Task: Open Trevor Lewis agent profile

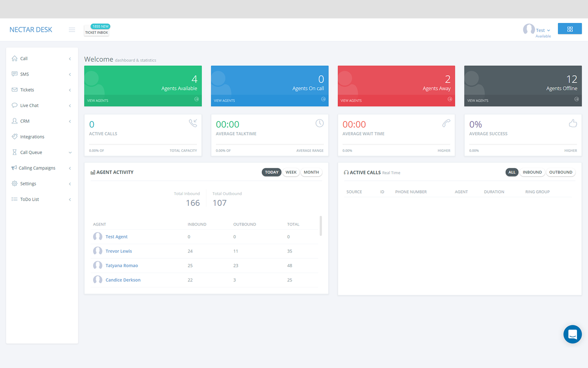Action: (119, 251)
